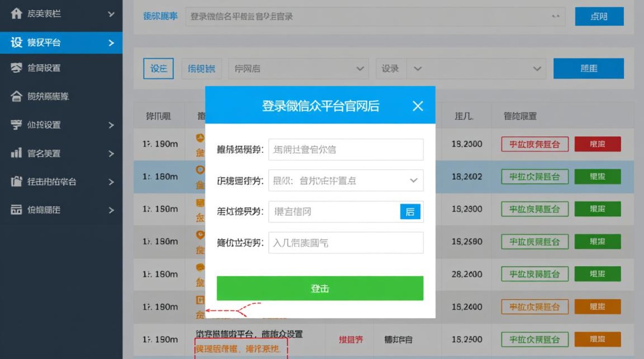Select the 管名美置 sidebar menu entry
The height and width of the screenshot is (359, 644).
52,153
